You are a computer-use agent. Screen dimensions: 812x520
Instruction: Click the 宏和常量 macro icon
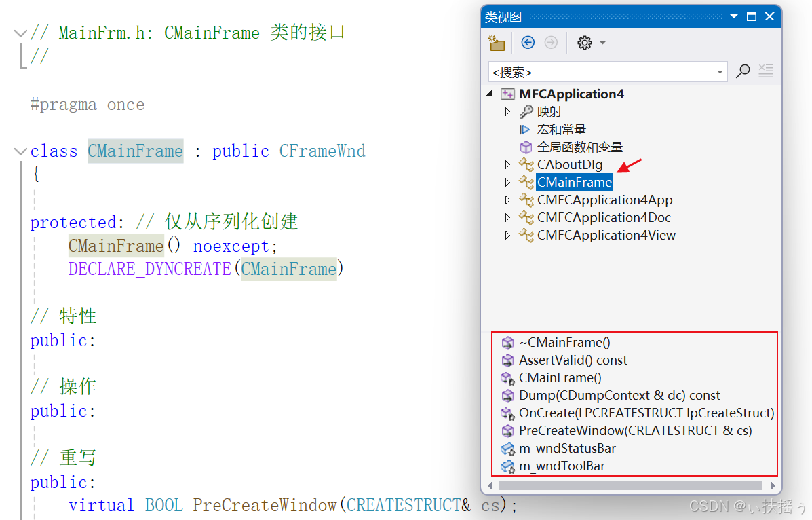click(525, 130)
